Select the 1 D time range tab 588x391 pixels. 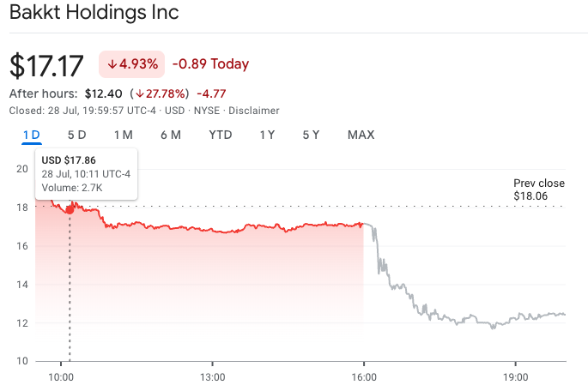tap(32, 135)
